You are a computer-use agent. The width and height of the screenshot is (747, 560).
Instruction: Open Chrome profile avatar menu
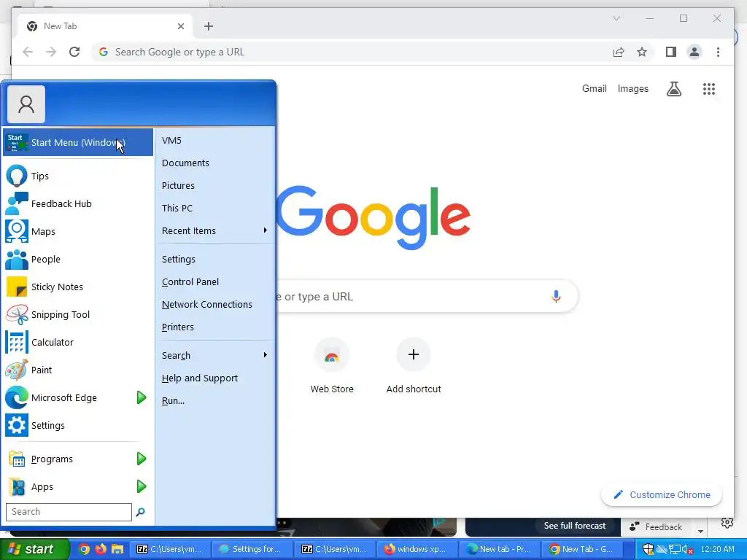click(694, 52)
